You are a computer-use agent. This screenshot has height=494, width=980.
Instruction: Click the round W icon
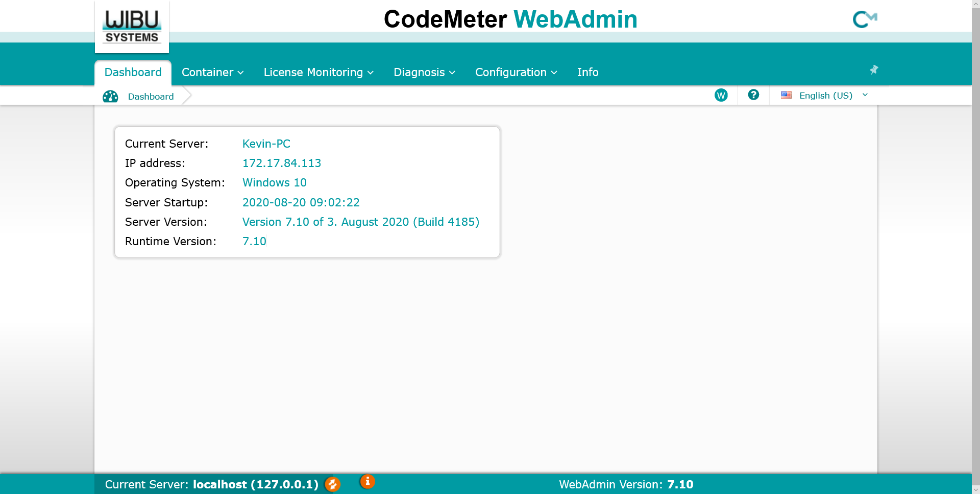click(x=721, y=95)
